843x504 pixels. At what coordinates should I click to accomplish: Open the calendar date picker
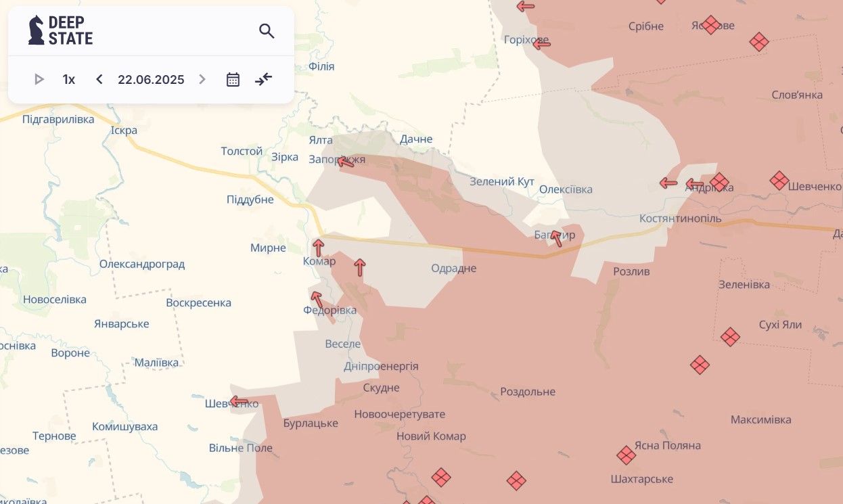click(x=233, y=80)
